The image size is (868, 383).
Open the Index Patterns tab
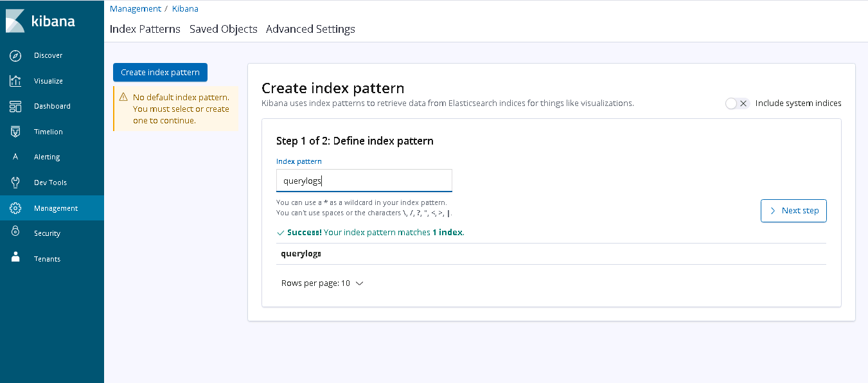(x=145, y=29)
